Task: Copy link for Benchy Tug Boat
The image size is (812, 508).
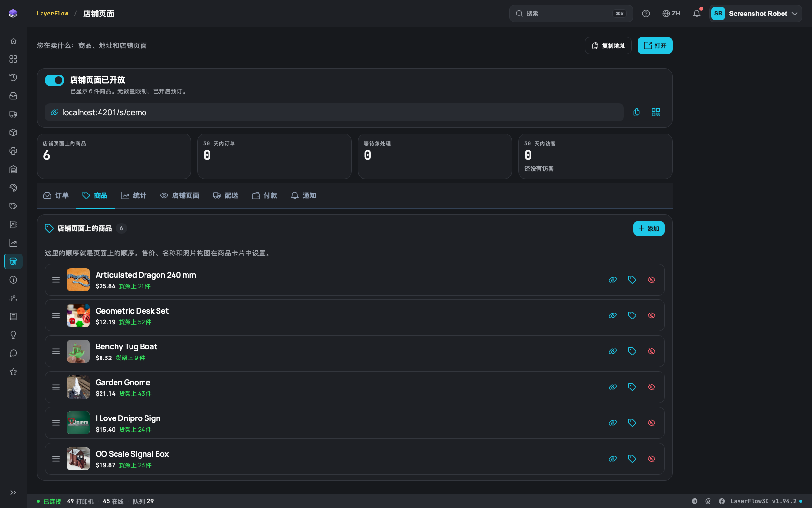Action: (x=613, y=351)
